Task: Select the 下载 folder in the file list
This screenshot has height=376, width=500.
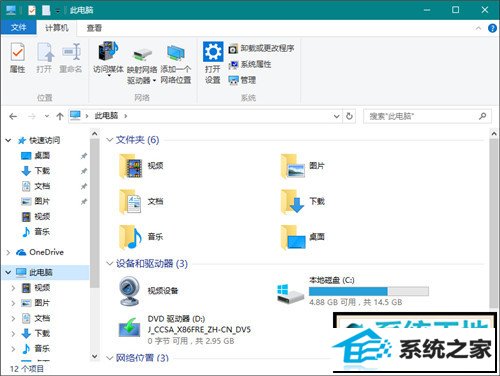Action: pyautogui.click(x=303, y=201)
